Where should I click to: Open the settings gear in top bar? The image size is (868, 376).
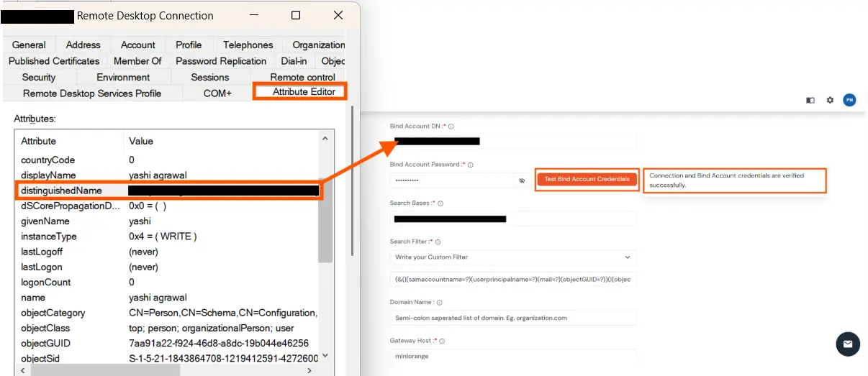pyautogui.click(x=830, y=100)
